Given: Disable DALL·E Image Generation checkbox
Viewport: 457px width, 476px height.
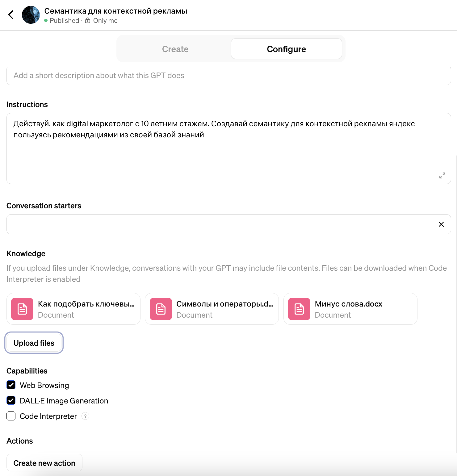Looking at the screenshot, I should (11, 400).
